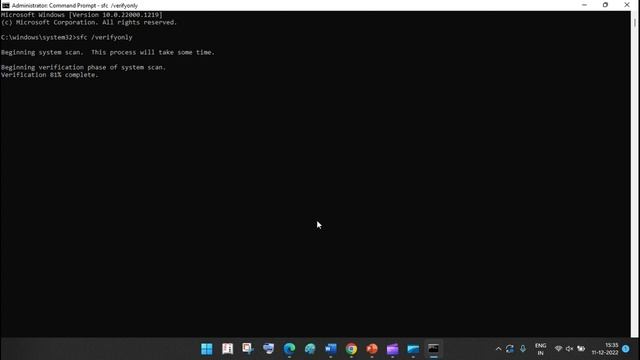Open the notification count badge
Viewport: 640px width, 360px height.
pos(626,349)
